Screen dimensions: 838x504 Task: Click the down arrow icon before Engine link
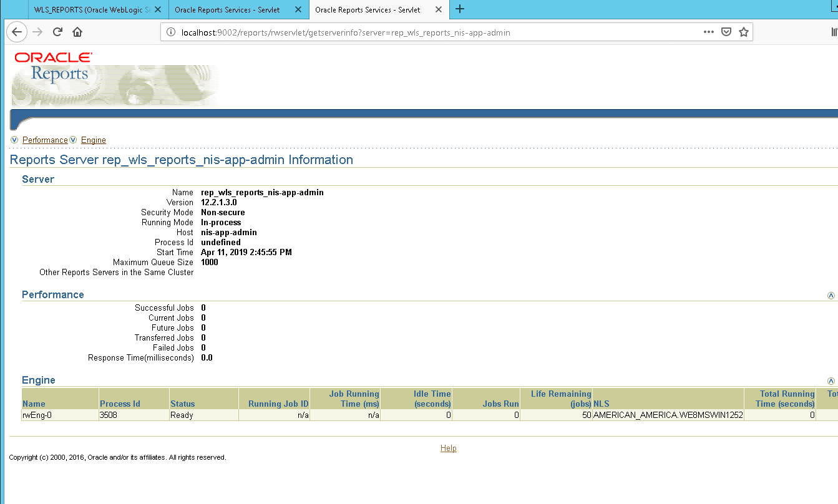tap(73, 140)
